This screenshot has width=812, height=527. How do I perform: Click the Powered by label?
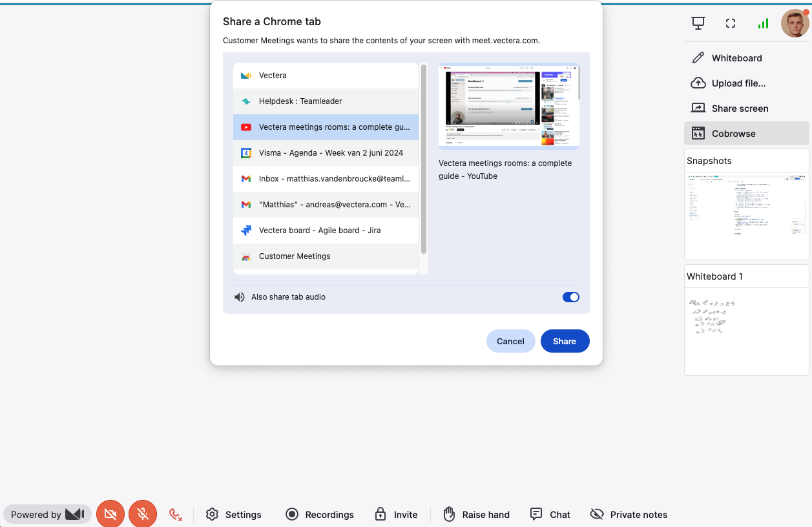pos(36,515)
